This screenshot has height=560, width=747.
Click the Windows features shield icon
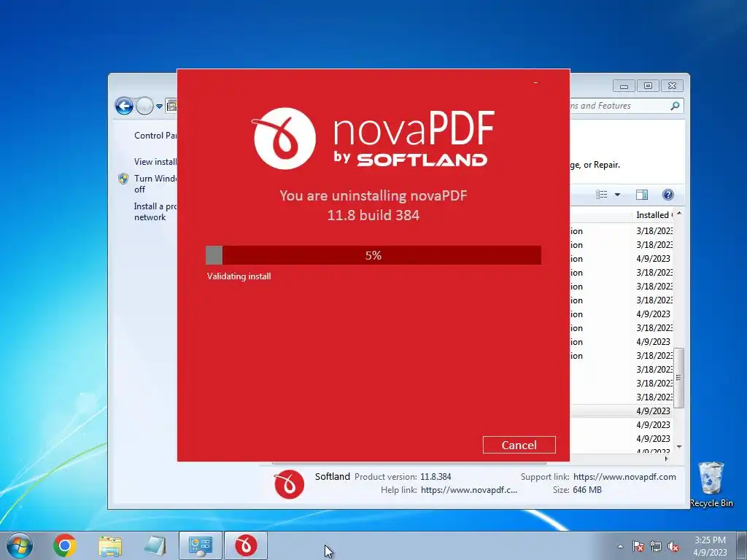tap(123, 179)
